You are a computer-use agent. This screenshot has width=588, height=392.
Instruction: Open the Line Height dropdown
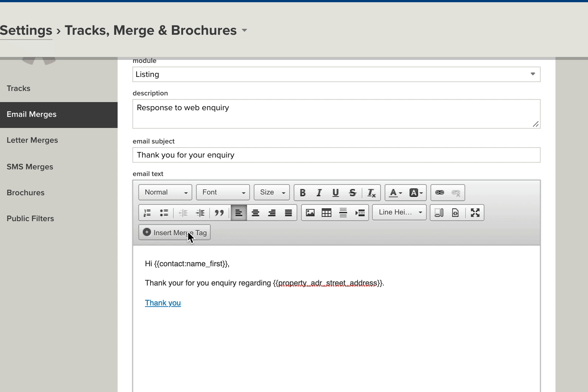pos(399,212)
